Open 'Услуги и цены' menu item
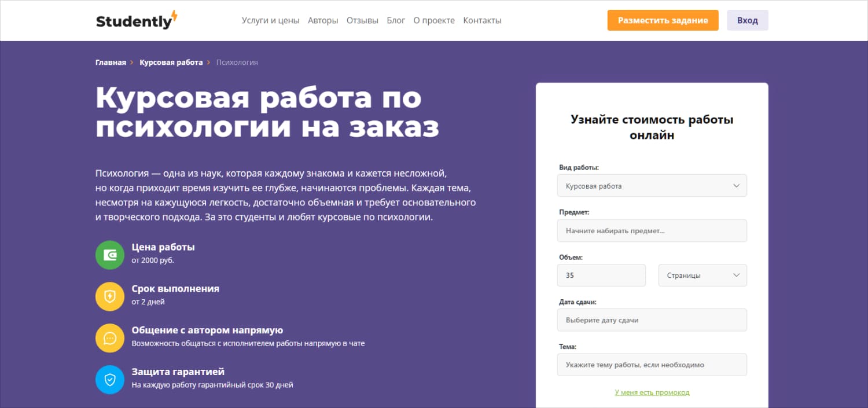This screenshot has width=868, height=408. tap(270, 20)
